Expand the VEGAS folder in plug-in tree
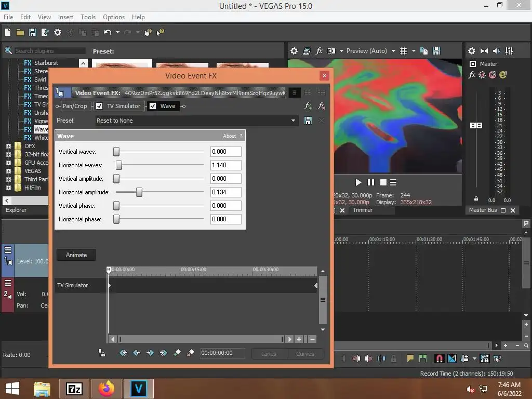Screen dimensions: 532x399 [x=8, y=171]
